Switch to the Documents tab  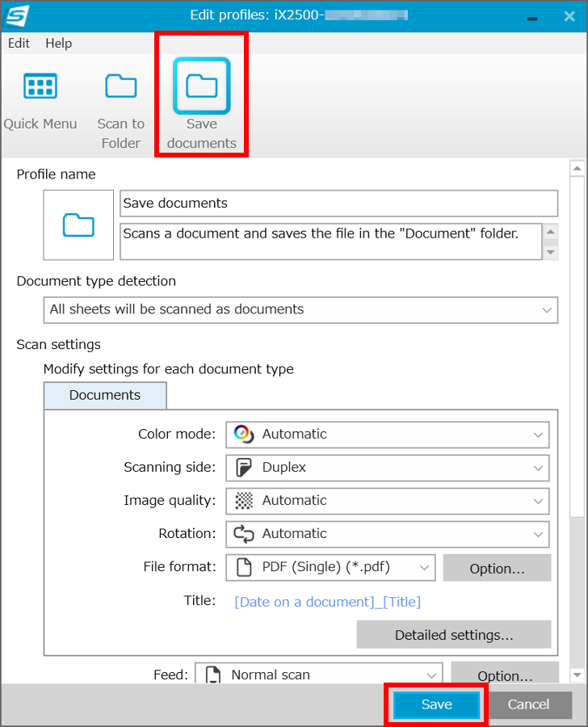coord(105,395)
